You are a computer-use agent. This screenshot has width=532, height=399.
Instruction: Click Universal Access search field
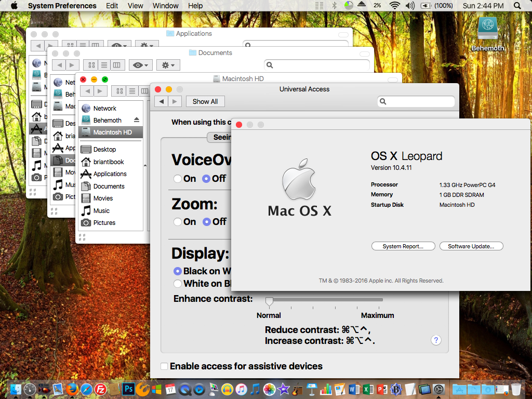point(416,101)
